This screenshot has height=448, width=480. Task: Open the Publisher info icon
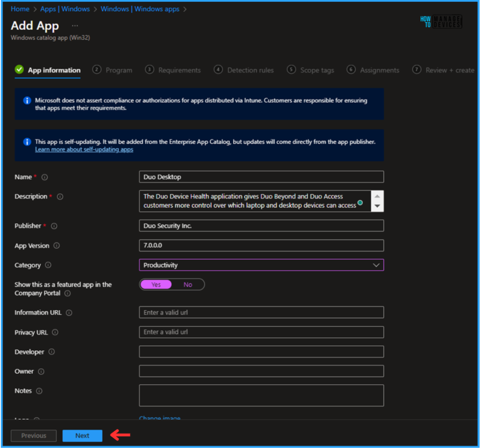pyautogui.click(x=54, y=226)
